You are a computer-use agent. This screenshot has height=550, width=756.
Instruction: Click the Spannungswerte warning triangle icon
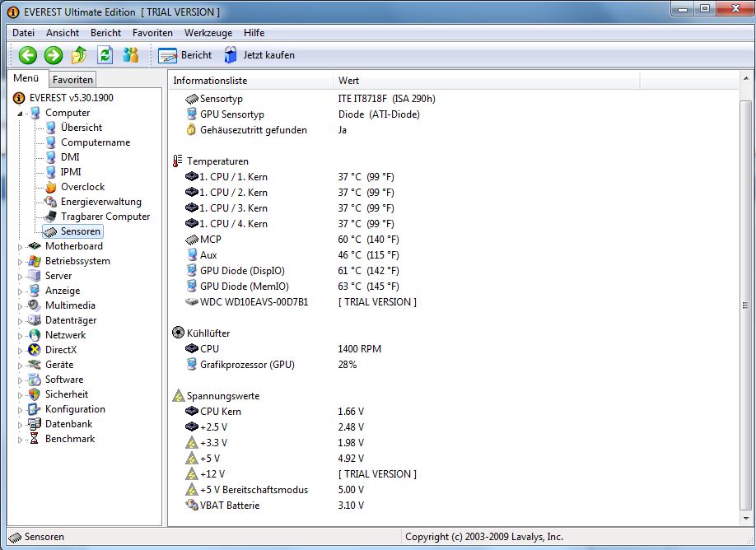(x=179, y=396)
